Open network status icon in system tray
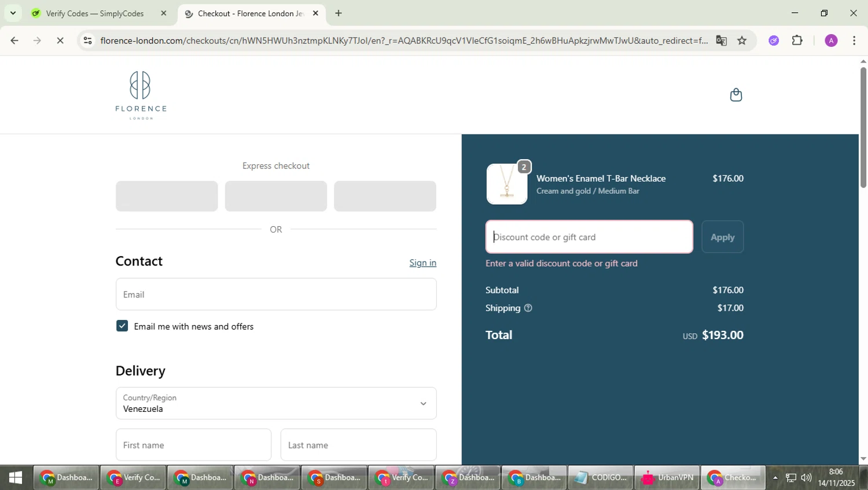Viewport: 868px width, 490px height. 790,478
